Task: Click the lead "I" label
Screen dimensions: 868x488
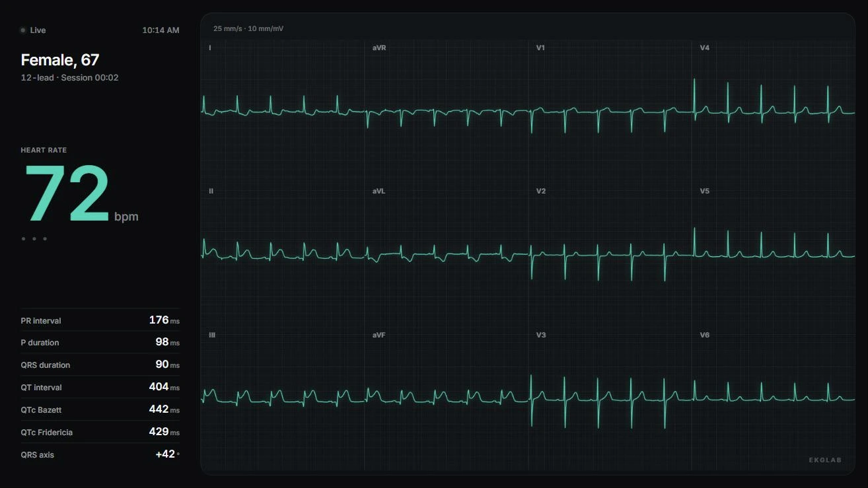Action: coord(210,48)
